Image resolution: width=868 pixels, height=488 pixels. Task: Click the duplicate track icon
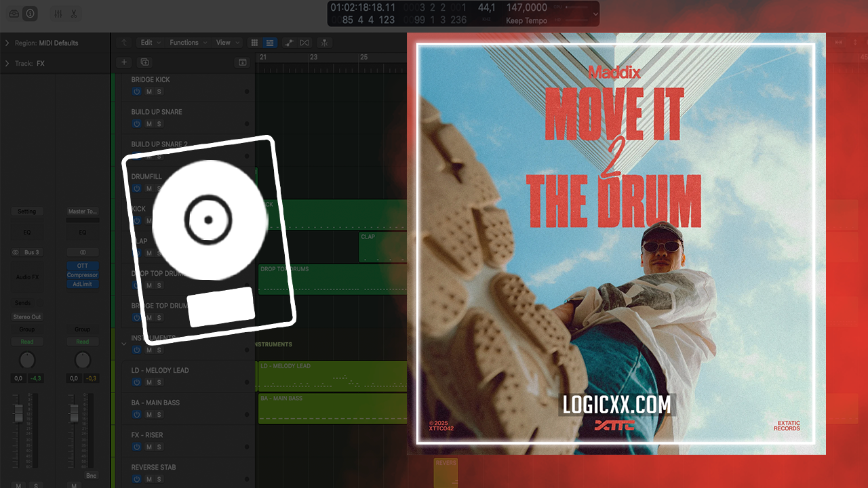coord(144,62)
